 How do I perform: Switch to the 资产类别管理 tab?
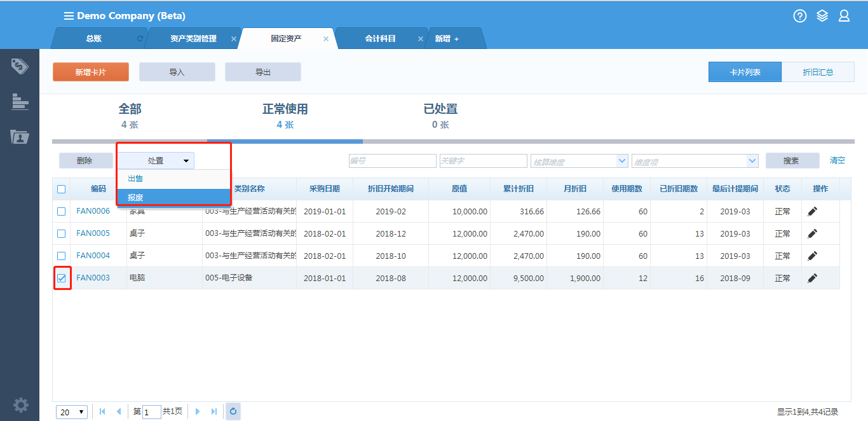[x=193, y=39]
